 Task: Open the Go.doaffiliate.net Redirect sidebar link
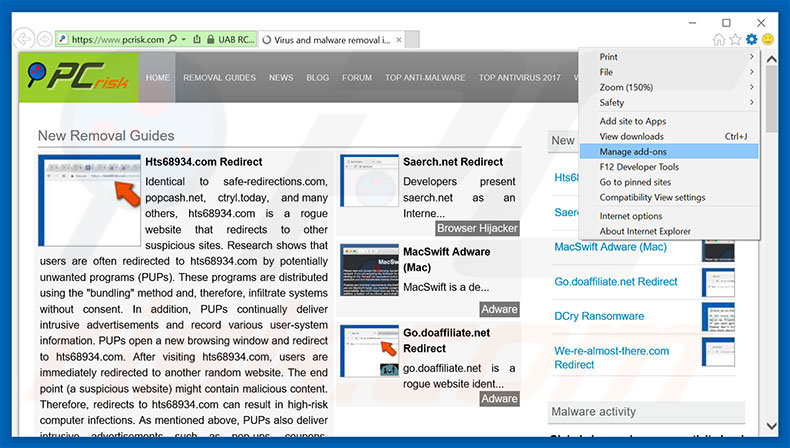[616, 282]
